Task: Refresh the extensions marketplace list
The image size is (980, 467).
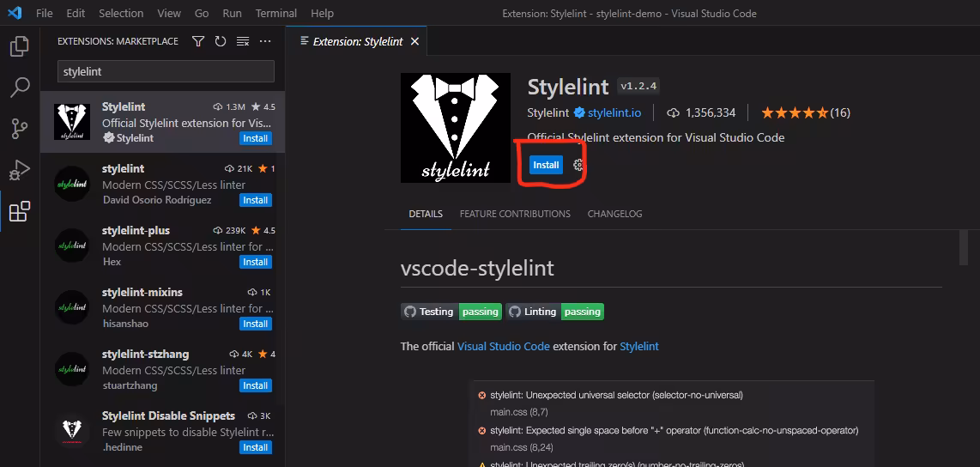Action: pyautogui.click(x=220, y=41)
